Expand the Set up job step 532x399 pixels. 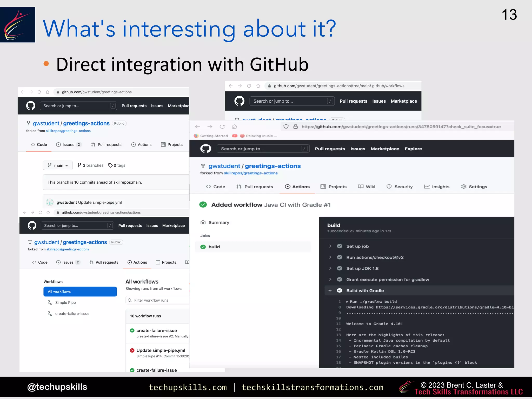330,246
